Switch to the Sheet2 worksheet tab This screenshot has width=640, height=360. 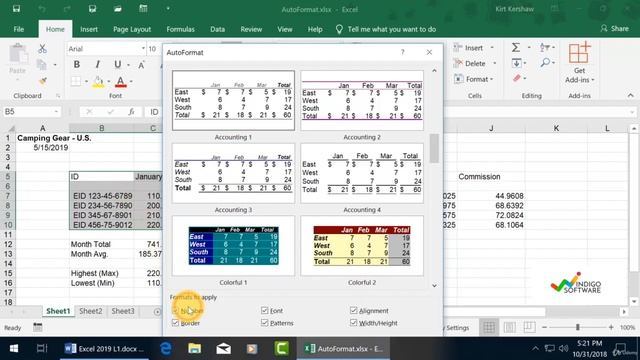pos(91,311)
